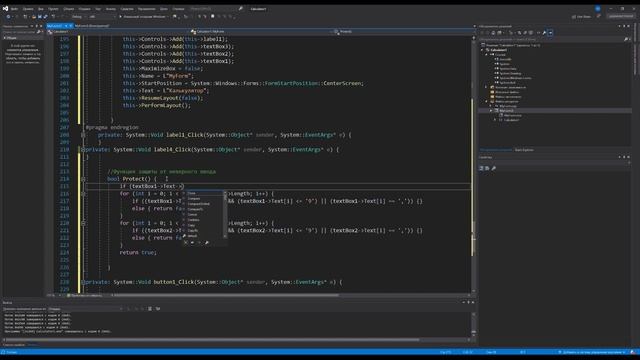Viewport: 640px width, 360px height.
Task: Select Contains in the IntelliSense list
Action: 202,220
